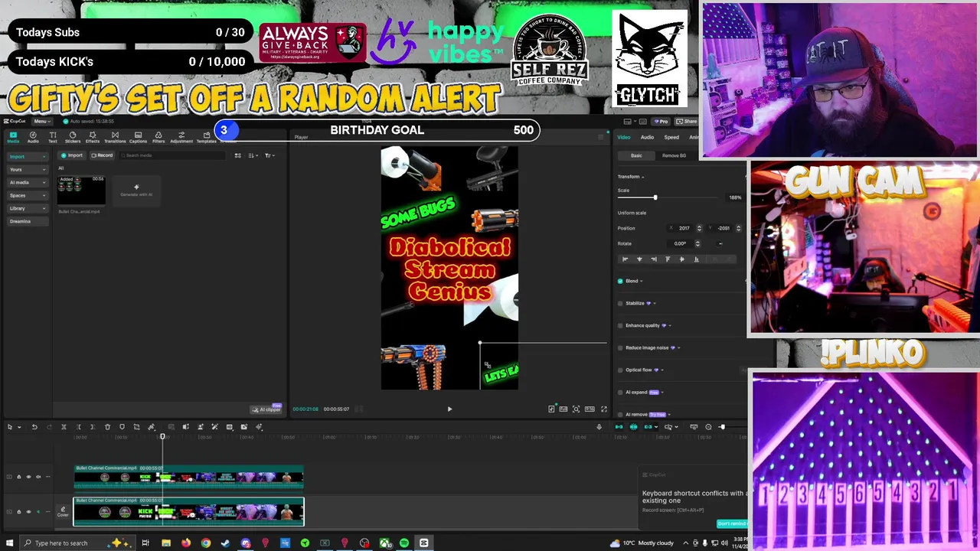Switch to the Speed properties tab

[x=671, y=138]
